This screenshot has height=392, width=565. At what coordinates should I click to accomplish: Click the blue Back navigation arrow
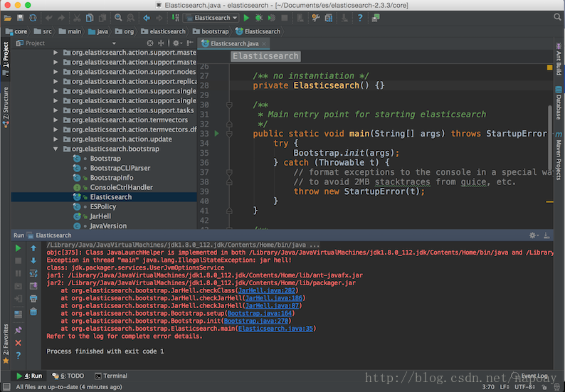[147, 18]
